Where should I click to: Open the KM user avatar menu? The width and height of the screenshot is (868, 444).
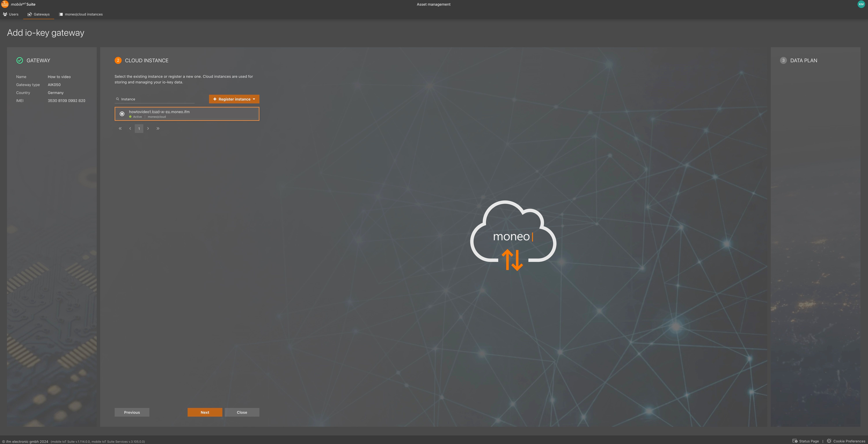tap(861, 4)
